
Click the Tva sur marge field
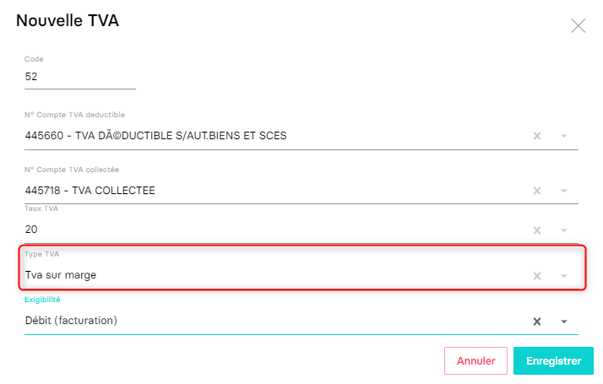(277, 275)
